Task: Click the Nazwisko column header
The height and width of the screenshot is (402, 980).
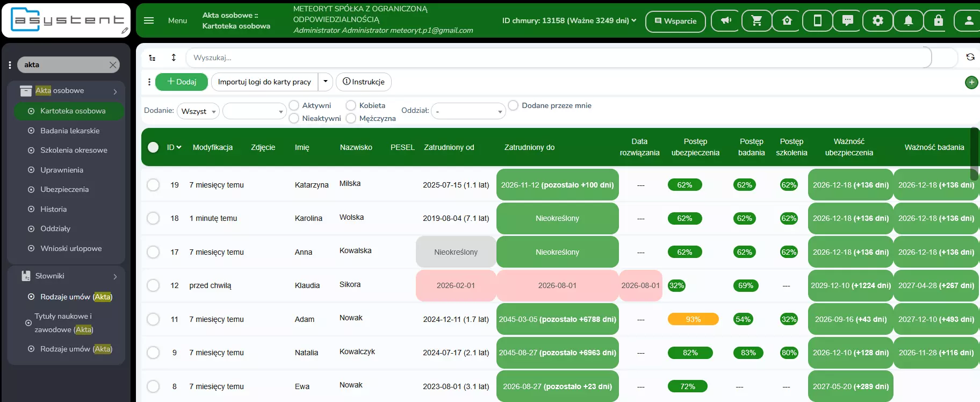Action: coord(356,147)
